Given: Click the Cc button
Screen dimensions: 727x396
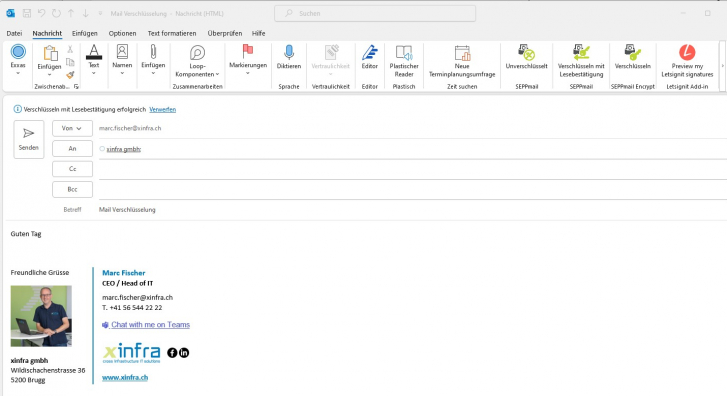Looking at the screenshot, I should [72, 169].
